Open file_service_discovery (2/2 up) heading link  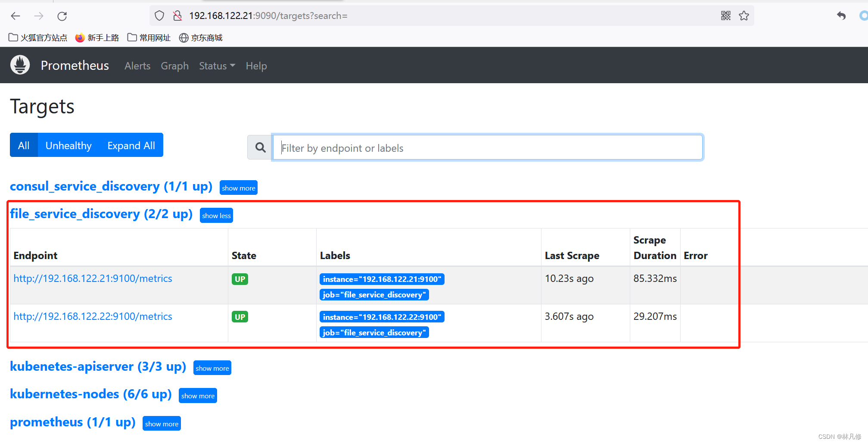point(101,214)
